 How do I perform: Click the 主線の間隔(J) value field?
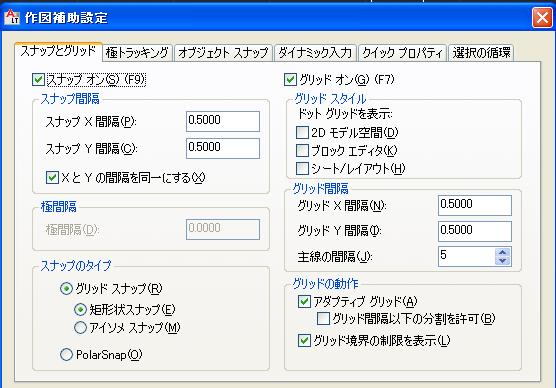pyautogui.click(x=467, y=256)
